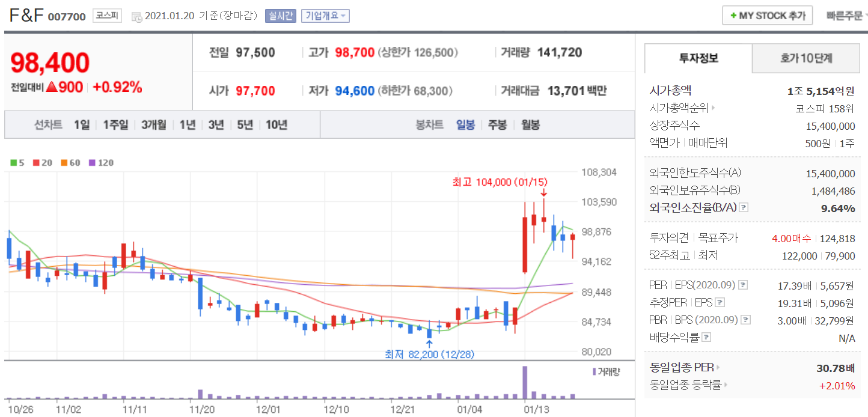The height and width of the screenshot is (417, 868).
Task: Expand the 빠른주문 dropdown menu
Action: [846, 16]
